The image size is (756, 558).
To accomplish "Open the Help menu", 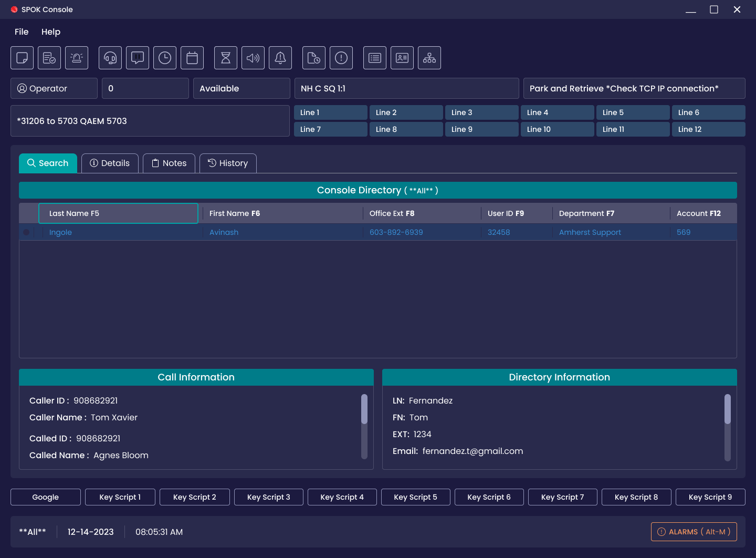I will tap(51, 32).
